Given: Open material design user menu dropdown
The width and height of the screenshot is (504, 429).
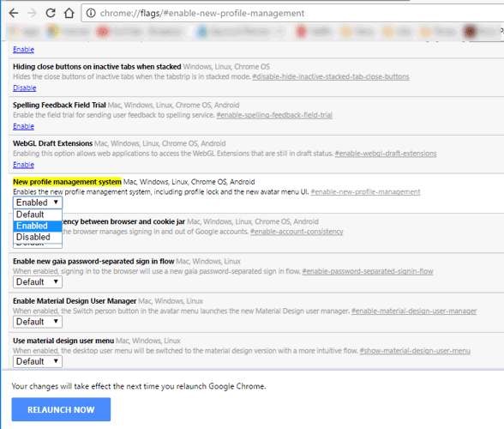Looking at the screenshot, I should click(38, 361).
